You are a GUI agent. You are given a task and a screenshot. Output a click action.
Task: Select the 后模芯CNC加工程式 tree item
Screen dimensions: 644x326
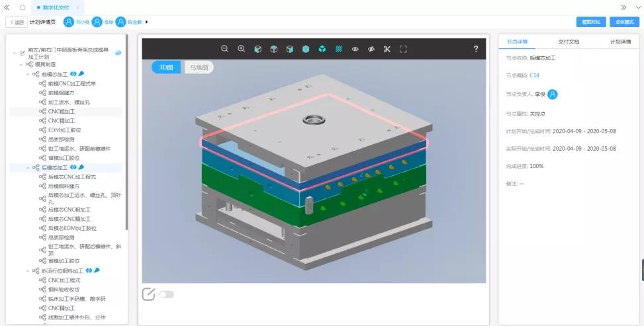72,177
